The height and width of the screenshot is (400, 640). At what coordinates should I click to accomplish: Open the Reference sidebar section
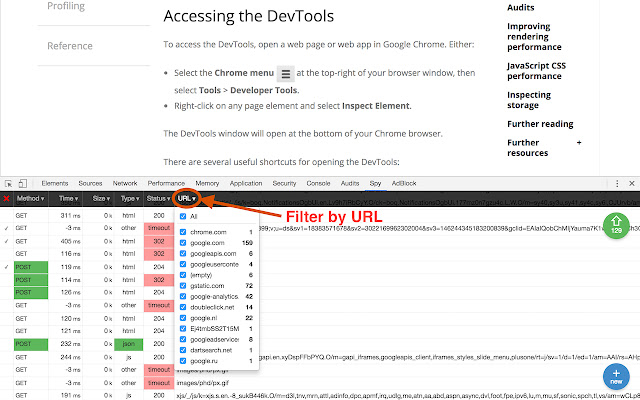click(x=70, y=46)
